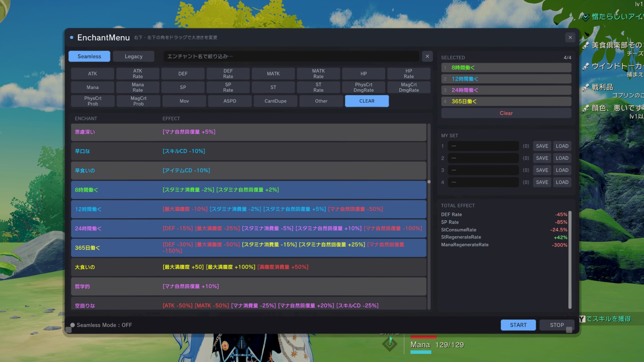The image size is (644, 362).
Task: Filter enchants by Mana
Action: (x=93, y=87)
